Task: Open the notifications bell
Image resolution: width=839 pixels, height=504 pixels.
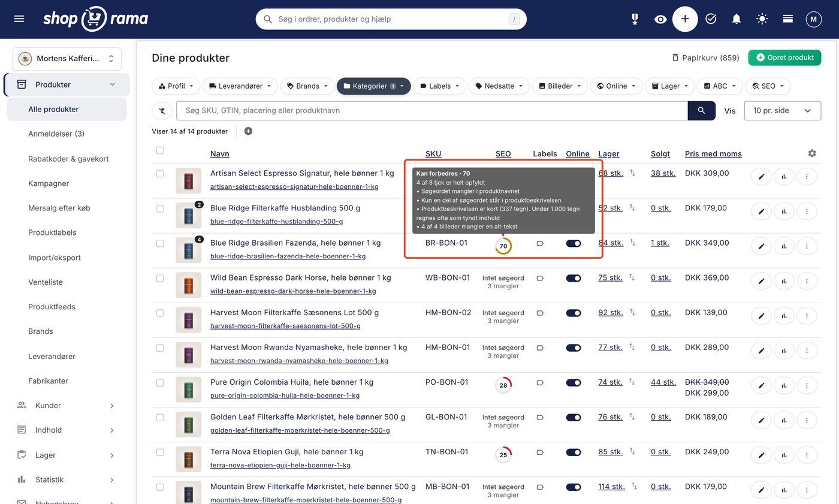Action: click(x=737, y=19)
